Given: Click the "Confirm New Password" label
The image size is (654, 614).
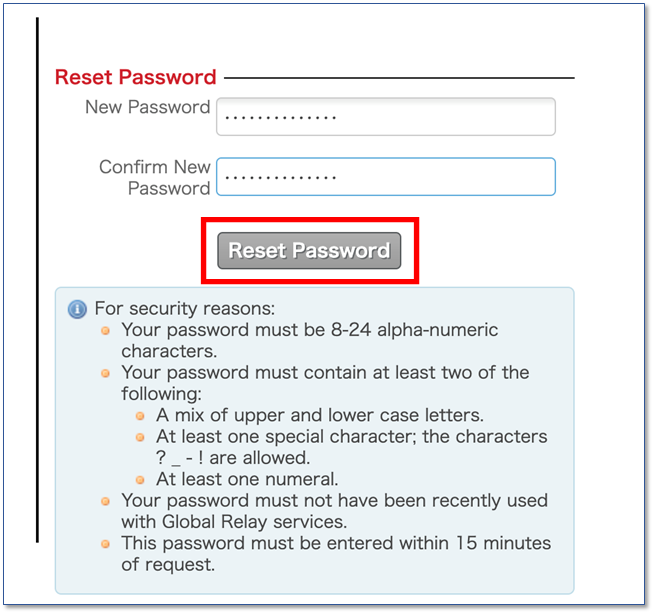Looking at the screenshot, I should click(155, 178).
